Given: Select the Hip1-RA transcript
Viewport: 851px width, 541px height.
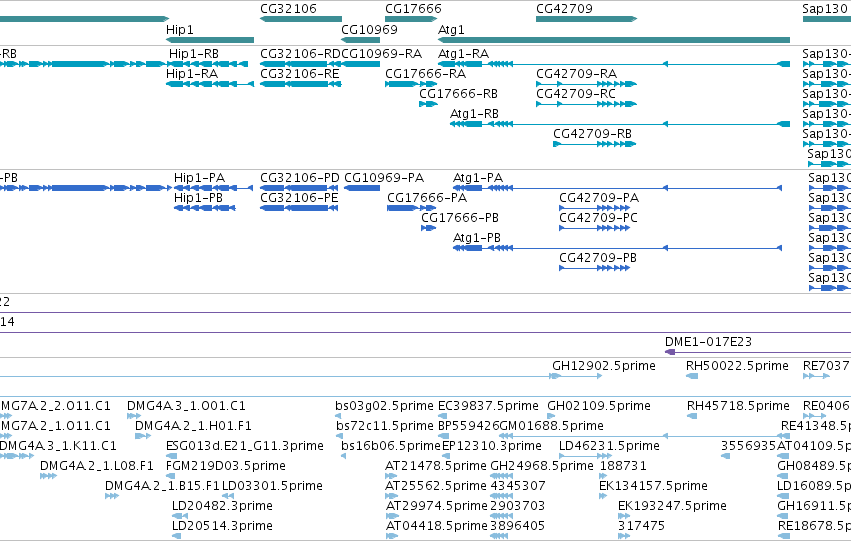Looking at the screenshot, I should point(210,84).
